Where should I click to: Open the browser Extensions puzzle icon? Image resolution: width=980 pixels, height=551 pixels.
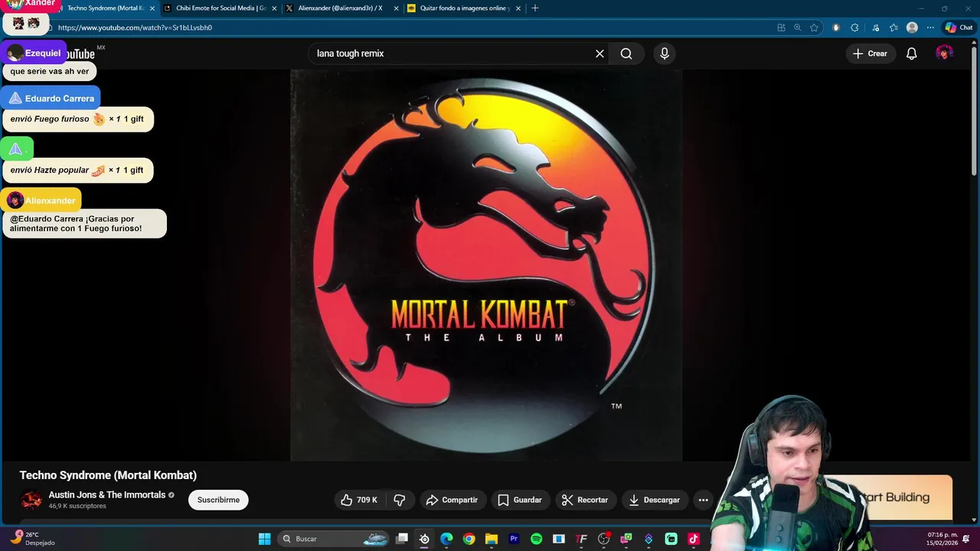[x=854, y=28]
